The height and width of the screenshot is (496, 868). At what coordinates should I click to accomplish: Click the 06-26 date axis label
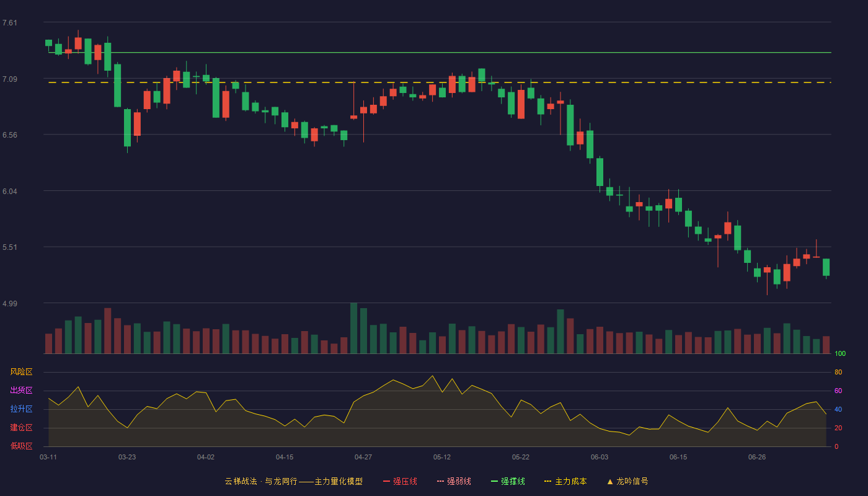point(757,457)
